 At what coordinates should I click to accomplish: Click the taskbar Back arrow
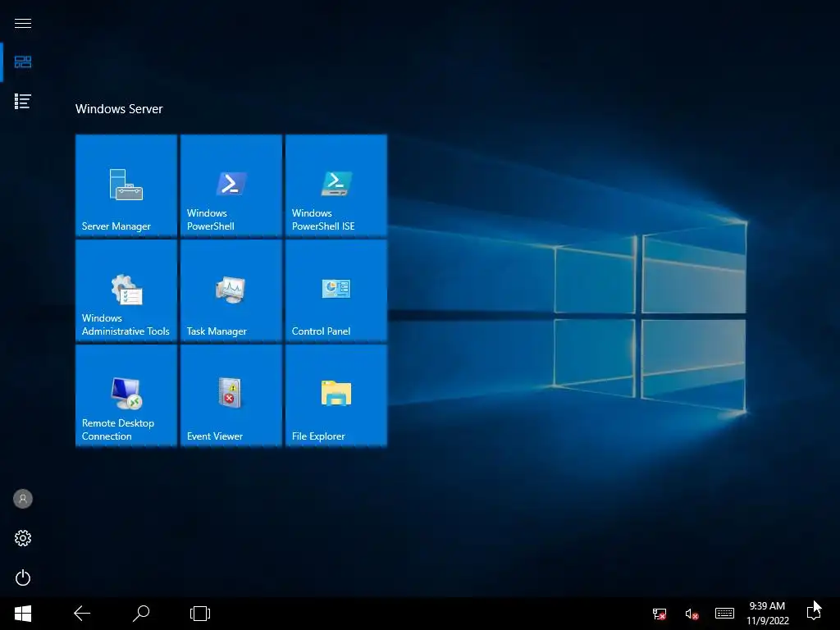tap(82, 614)
